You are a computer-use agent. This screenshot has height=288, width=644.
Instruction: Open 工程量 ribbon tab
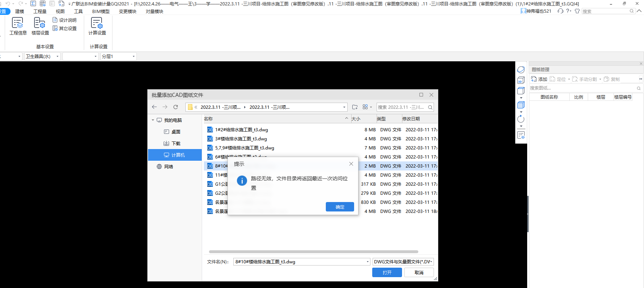pos(40,11)
